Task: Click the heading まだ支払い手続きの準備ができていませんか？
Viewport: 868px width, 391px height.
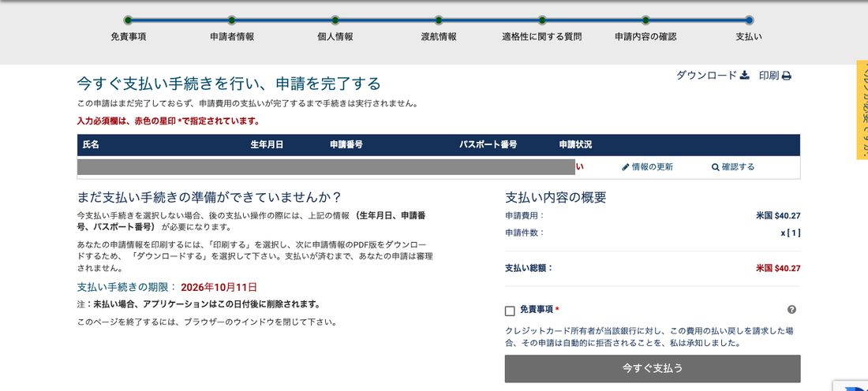Action: tap(210, 197)
